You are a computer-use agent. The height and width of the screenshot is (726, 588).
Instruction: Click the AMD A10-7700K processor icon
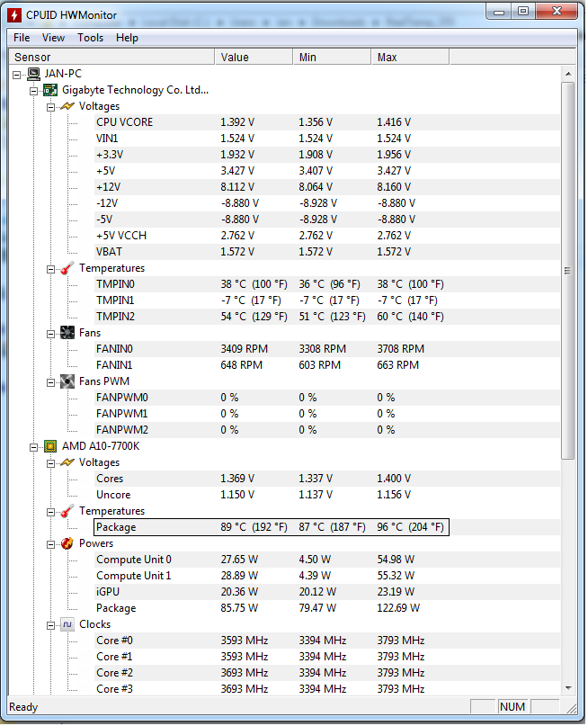[x=50, y=446]
